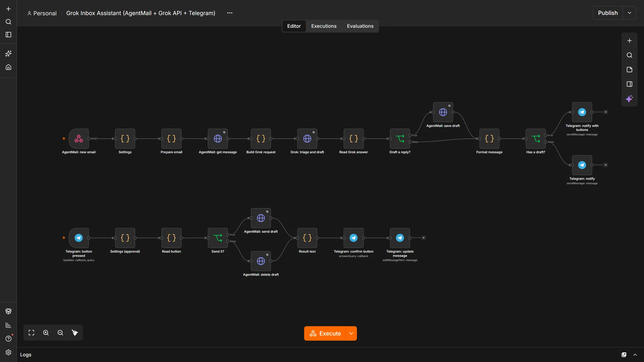Click the Execute workflow button
This screenshot has width=644, height=362.
click(x=325, y=333)
